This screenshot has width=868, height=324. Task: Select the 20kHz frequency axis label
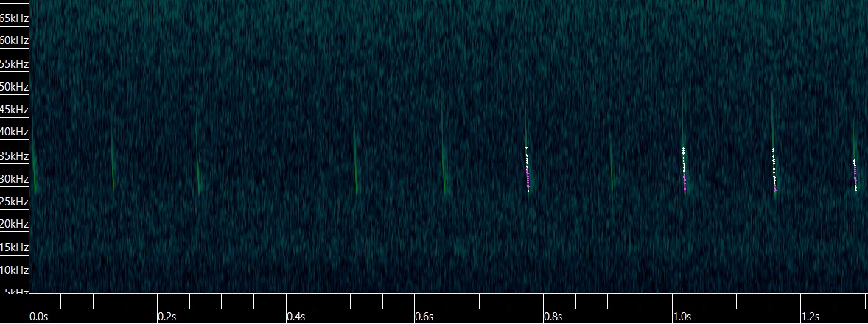[x=14, y=224]
